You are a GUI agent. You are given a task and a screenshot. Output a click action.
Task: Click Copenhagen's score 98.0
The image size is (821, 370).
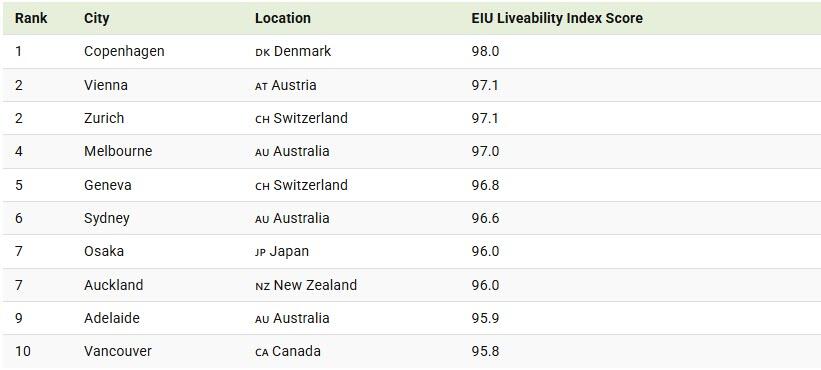(485, 51)
